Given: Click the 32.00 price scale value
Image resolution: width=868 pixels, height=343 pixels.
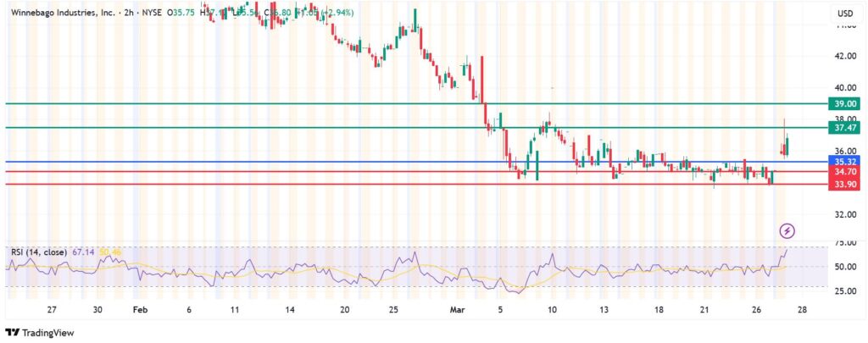Looking at the screenshot, I should tap(843, 214).
